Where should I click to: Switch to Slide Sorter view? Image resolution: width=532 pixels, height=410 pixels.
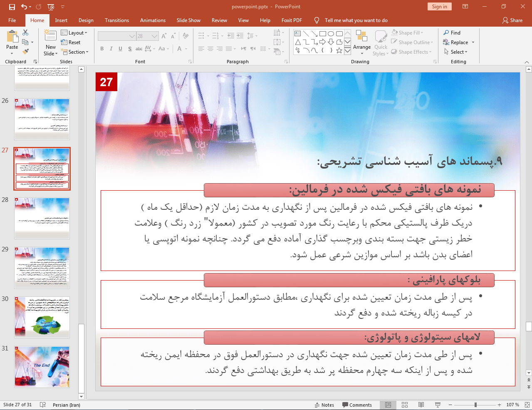click(x=405, y=405)
